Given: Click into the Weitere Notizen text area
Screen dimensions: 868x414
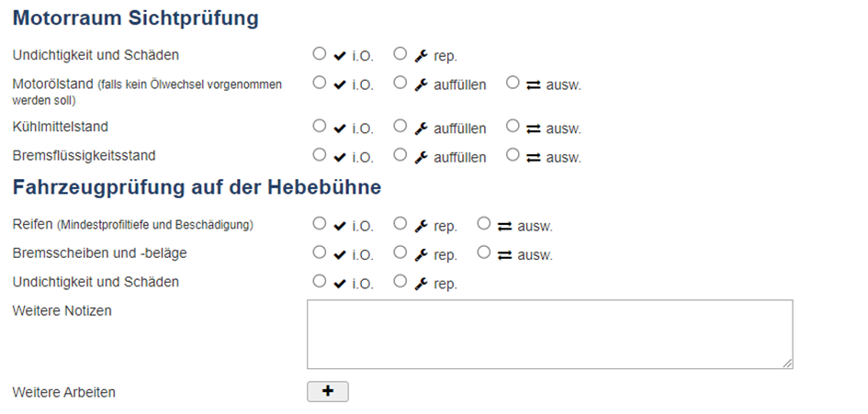Looking at the screenshot, I should point(549,334).
